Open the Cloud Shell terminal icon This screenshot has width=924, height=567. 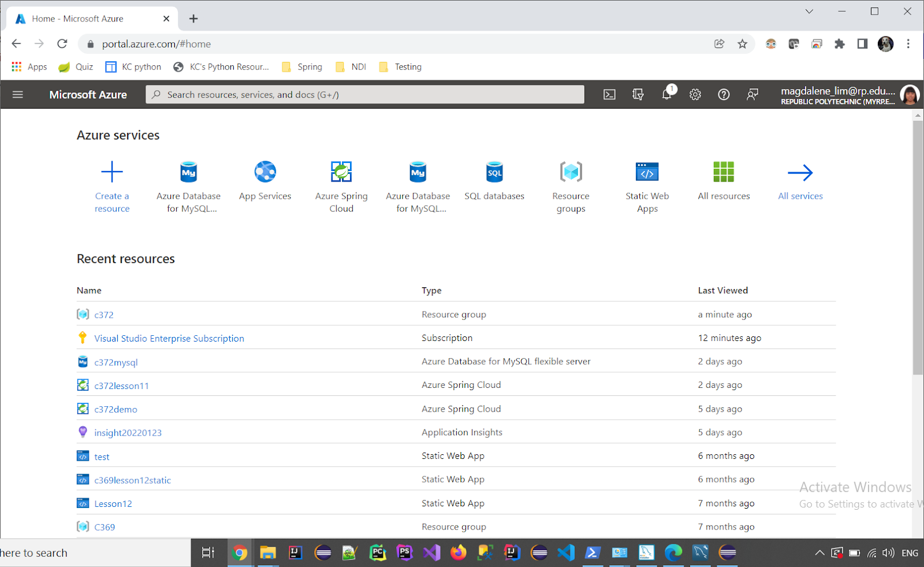(x=609, y=94)
